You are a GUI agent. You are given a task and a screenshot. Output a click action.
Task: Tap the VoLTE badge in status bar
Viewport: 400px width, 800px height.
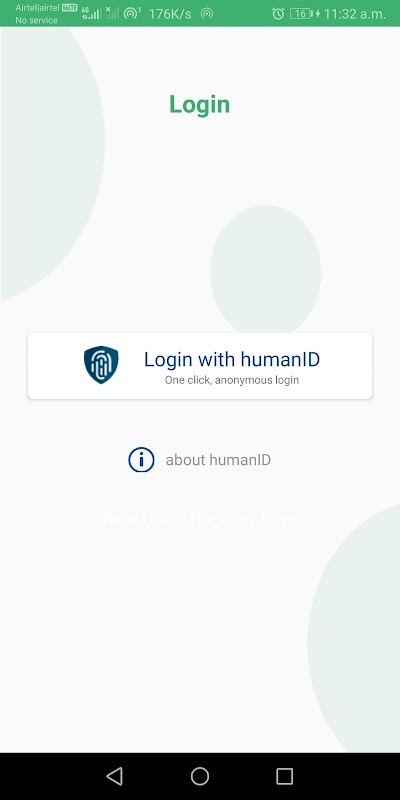click(69, 8)
